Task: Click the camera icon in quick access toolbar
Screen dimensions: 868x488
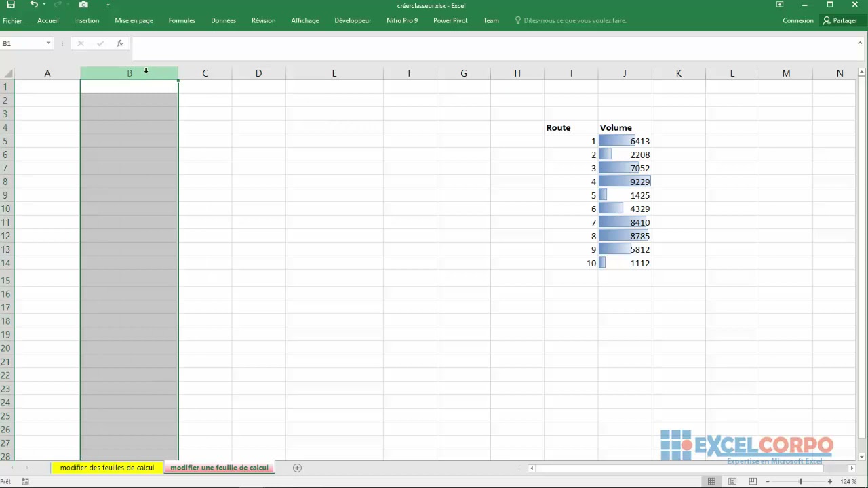Action: tap(83, 5)
